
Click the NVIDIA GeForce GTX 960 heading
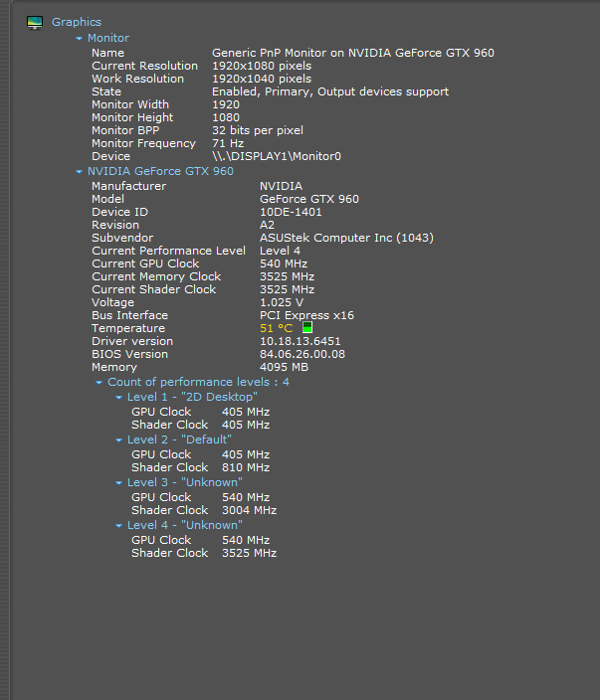(160, 171)
